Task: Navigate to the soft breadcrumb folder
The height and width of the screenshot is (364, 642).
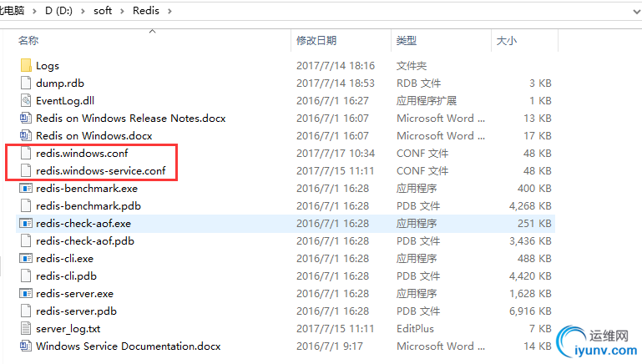Action: click(x=103, y=11)
